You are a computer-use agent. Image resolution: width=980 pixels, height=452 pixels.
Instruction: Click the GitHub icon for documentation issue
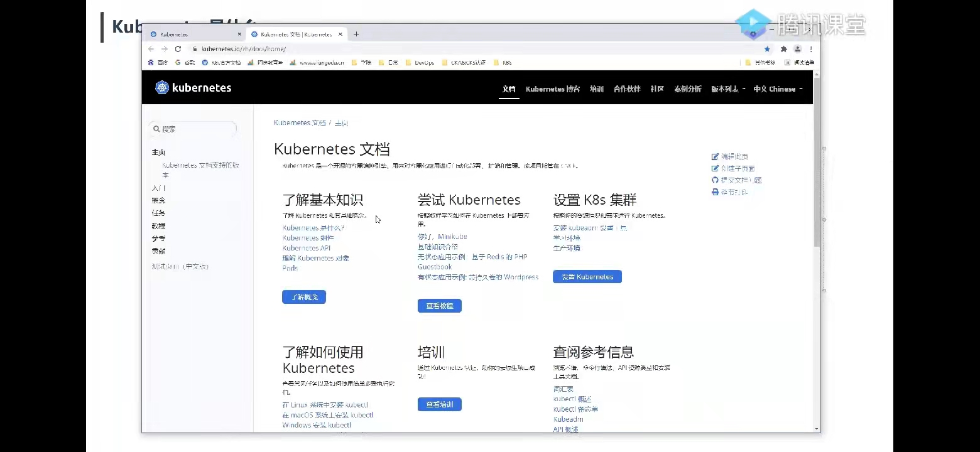point(715,180)
